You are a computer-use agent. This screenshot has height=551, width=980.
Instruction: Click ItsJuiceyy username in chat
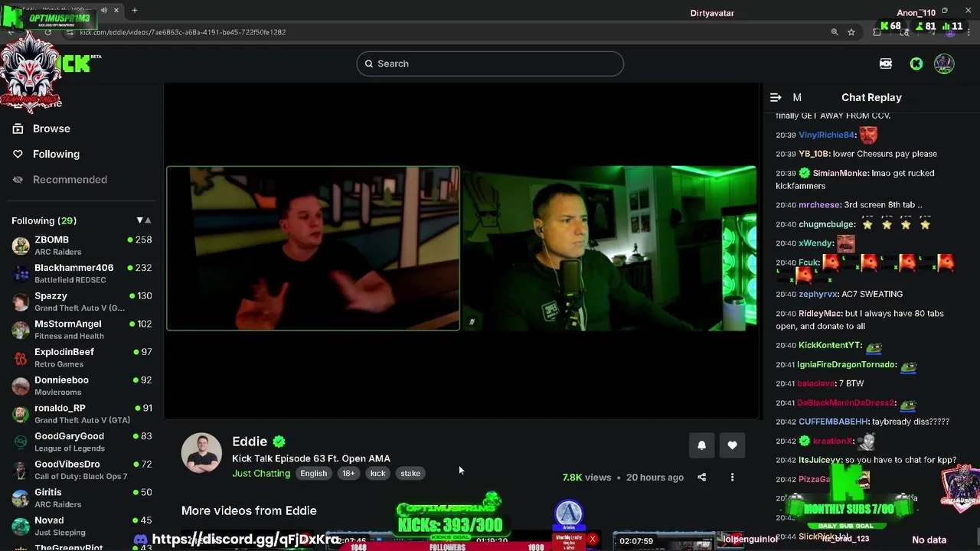[x=820, y=460]
